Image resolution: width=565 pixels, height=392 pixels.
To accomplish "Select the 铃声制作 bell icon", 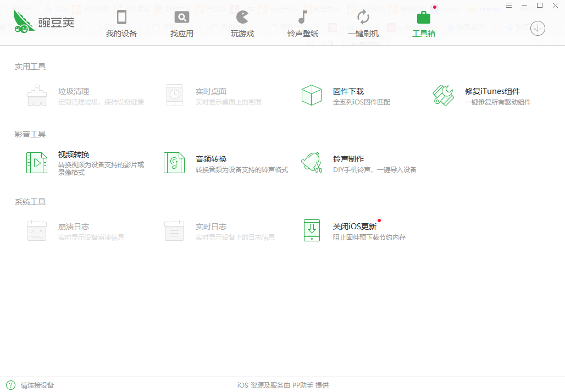I will pos(311,163).
